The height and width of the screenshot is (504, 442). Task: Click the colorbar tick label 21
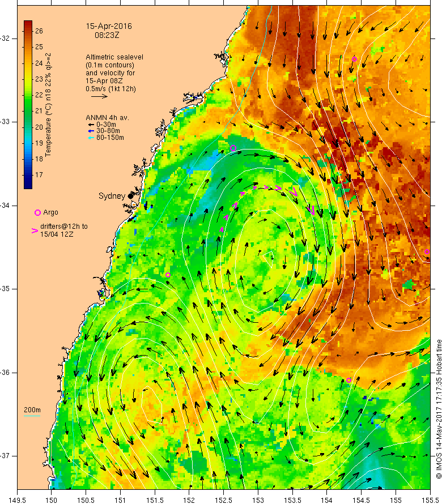point(39,111)
